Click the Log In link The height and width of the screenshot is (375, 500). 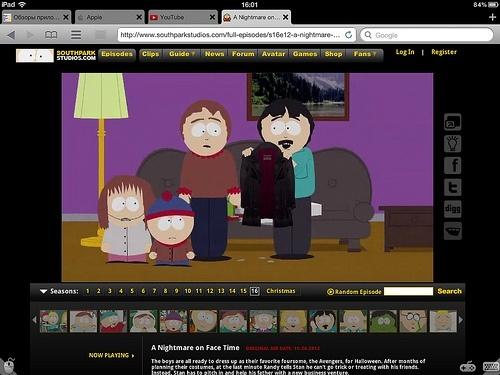click(405, 52)
